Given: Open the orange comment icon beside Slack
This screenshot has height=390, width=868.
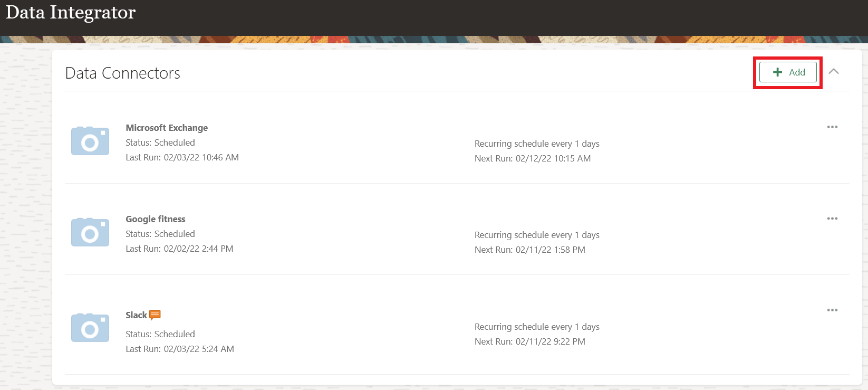Looking at the screenshot, I should [155, 315].
